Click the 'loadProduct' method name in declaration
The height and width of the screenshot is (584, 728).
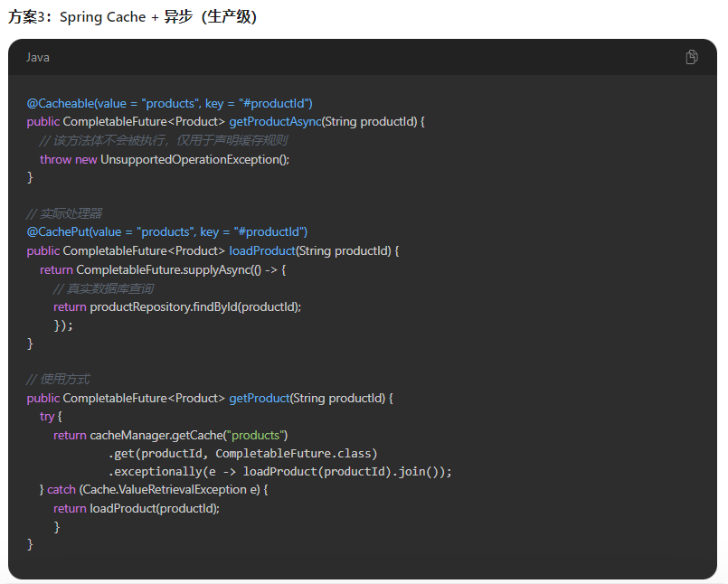point(262,250)
